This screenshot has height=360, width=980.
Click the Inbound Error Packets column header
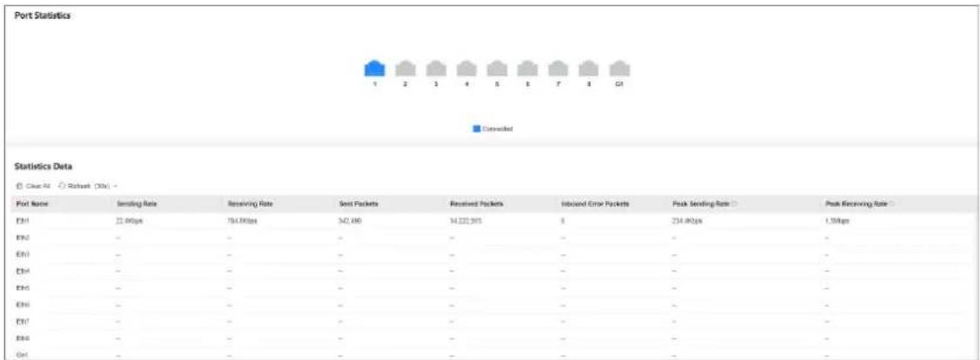(595, 204)
